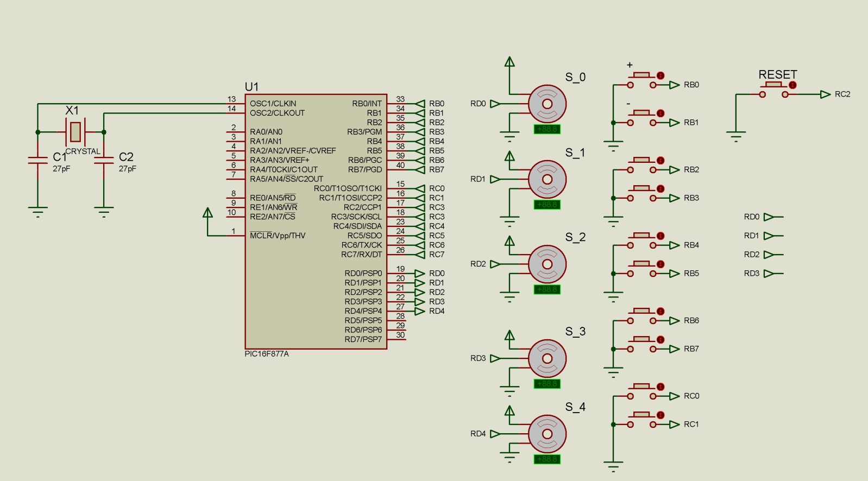Toggle the red latch on the + button

point(661,75)
